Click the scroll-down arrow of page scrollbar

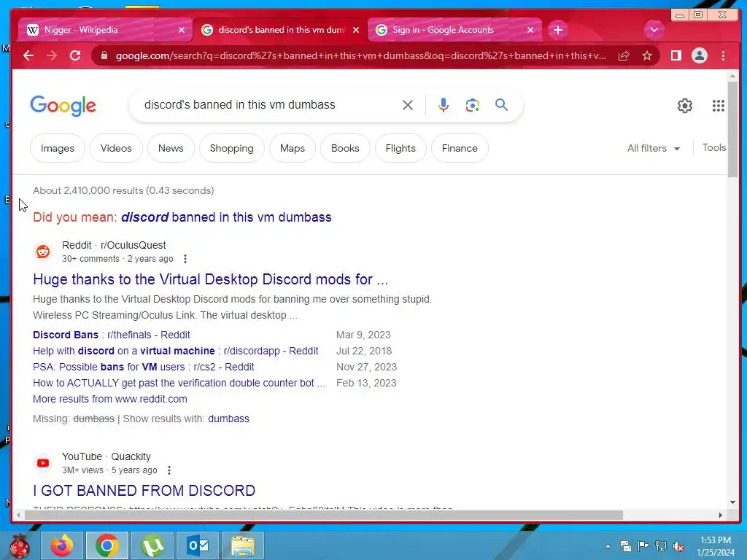coord(732,502)
